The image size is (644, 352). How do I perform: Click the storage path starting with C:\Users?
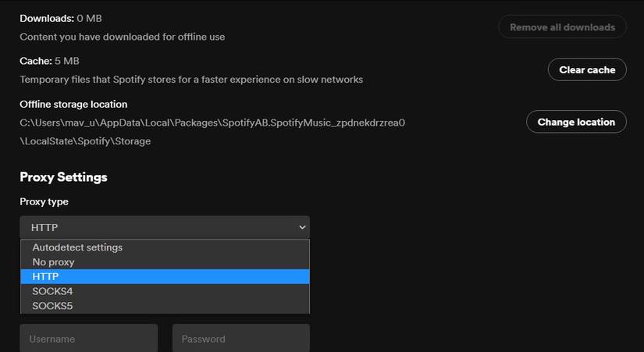point(212,123)
